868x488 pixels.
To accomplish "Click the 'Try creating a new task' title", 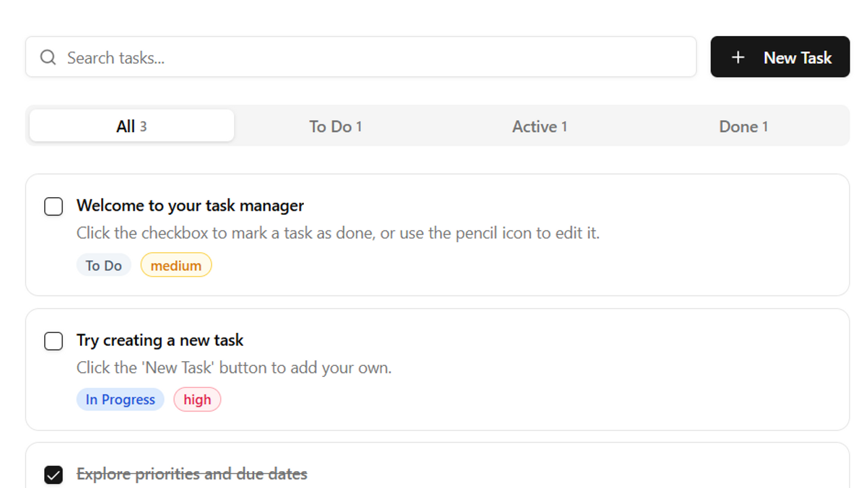I will tap(160, 340).
